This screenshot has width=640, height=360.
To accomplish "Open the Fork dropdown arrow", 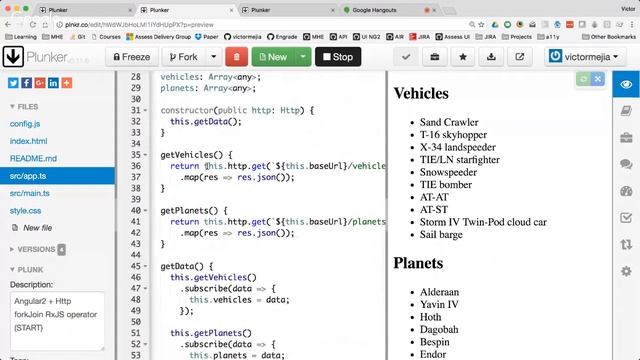I will tap(213, 57).
